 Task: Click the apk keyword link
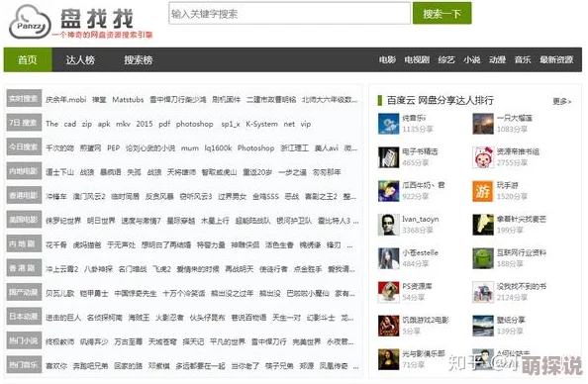pos(104,124)
